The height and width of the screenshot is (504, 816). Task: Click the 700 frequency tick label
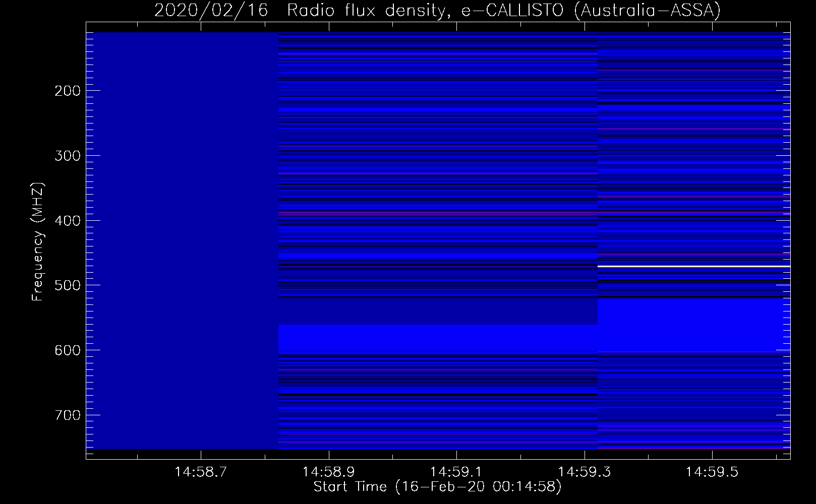coord(68,415)
